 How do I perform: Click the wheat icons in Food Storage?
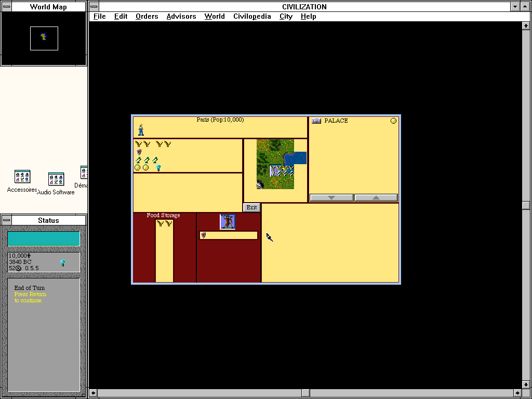pyautogui.click(x=165, y=224)
